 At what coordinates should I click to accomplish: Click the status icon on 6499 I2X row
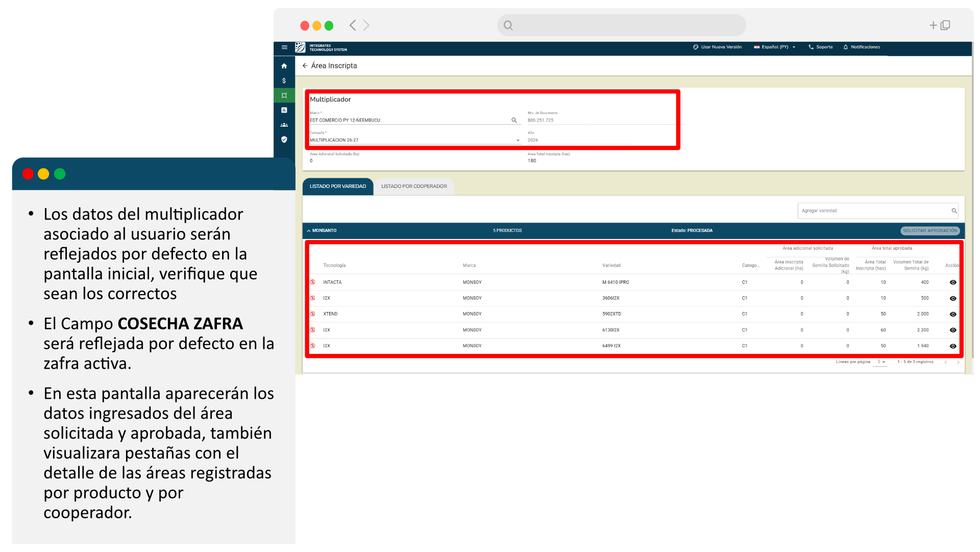[313, 346]
